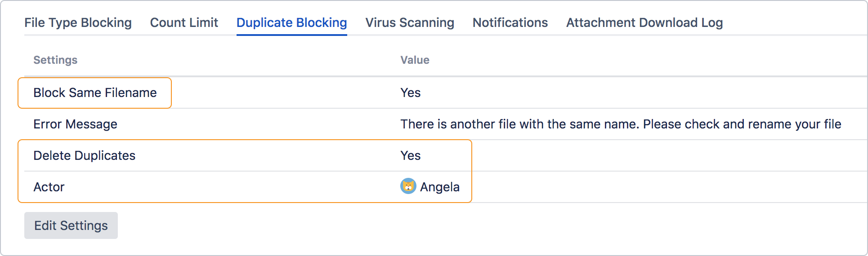The width and height of the screenshot is (868, 256).
Task: Go to the Virus Scanning tab
Action: tap(410, 22)
